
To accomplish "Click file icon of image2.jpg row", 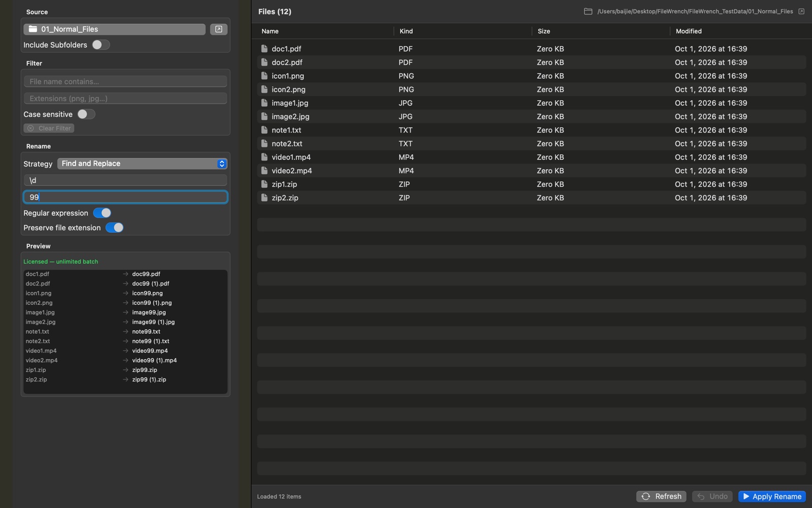I will point(264,116).
